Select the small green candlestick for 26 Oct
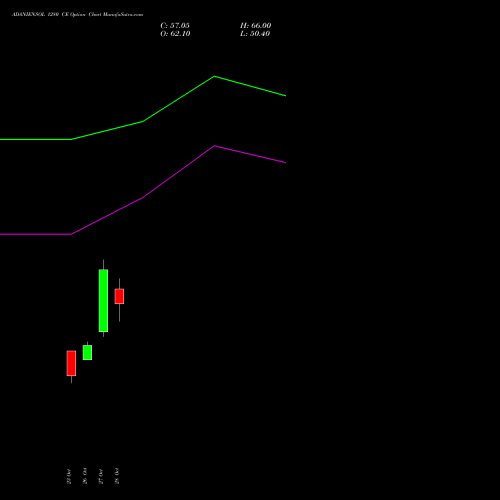Image resolution: width=500 pixels, height=500 pixels. click(x=87, y=352)
